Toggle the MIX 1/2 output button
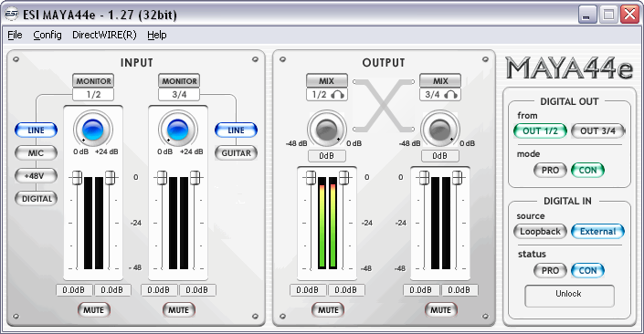Screen dimensions: 644x334 326,81
